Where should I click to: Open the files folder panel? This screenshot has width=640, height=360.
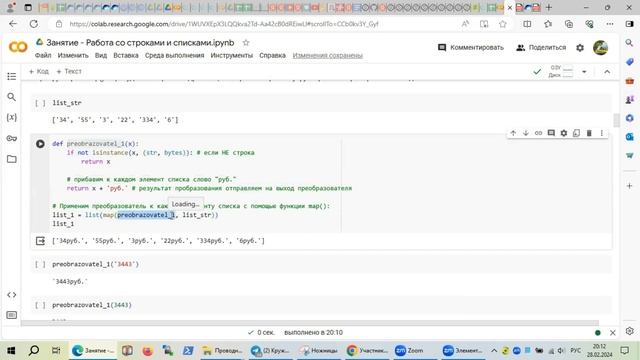[x=11, y=159]
